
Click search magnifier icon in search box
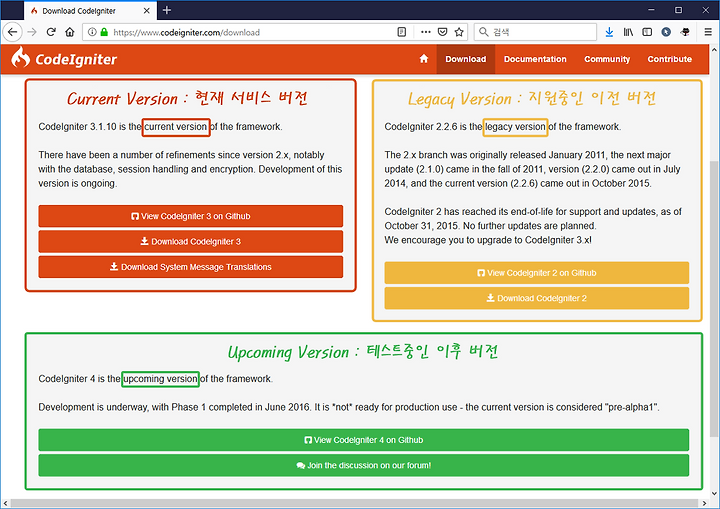click(x=484, y=32)
